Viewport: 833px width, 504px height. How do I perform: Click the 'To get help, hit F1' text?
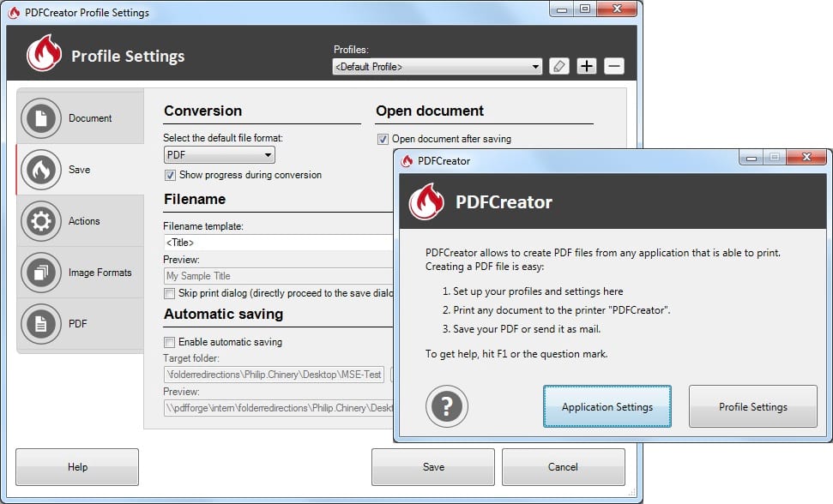(516, 354)
